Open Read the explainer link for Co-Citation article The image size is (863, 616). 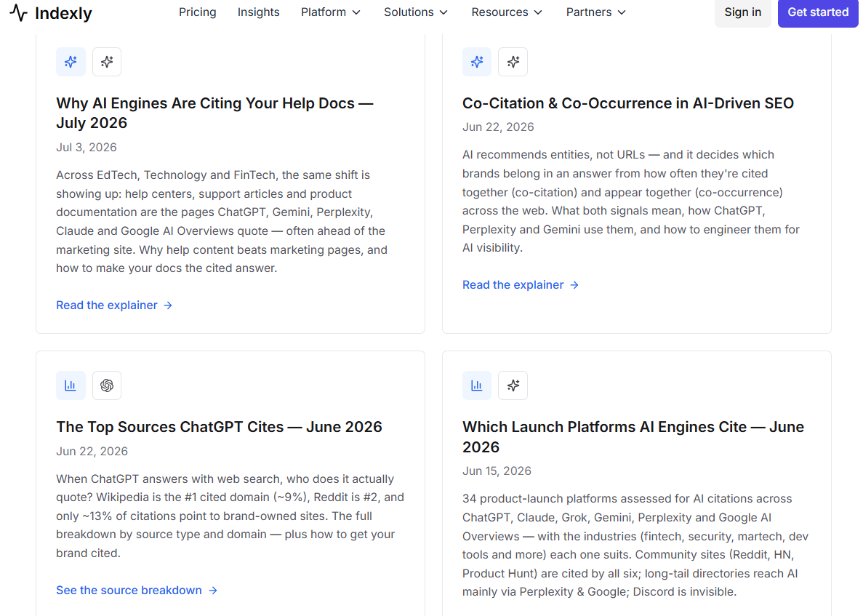coord(521,285)
